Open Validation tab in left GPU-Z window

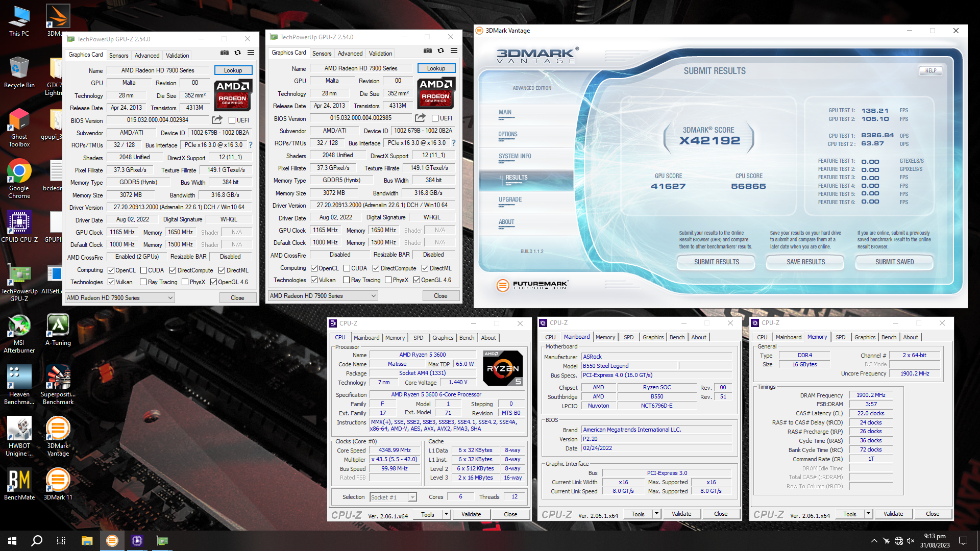pos(177,55)
